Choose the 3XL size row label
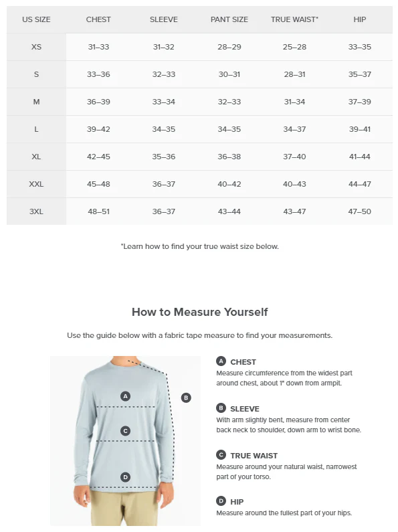The height and width of the screenshot is (532, 398). [x=36, y=211]
